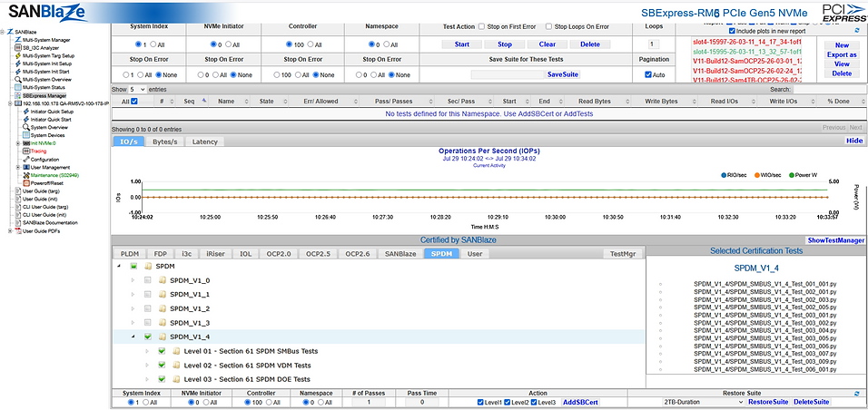Open User Guide (init) document icon
This screenshot has height=410, width=868.
18,199
